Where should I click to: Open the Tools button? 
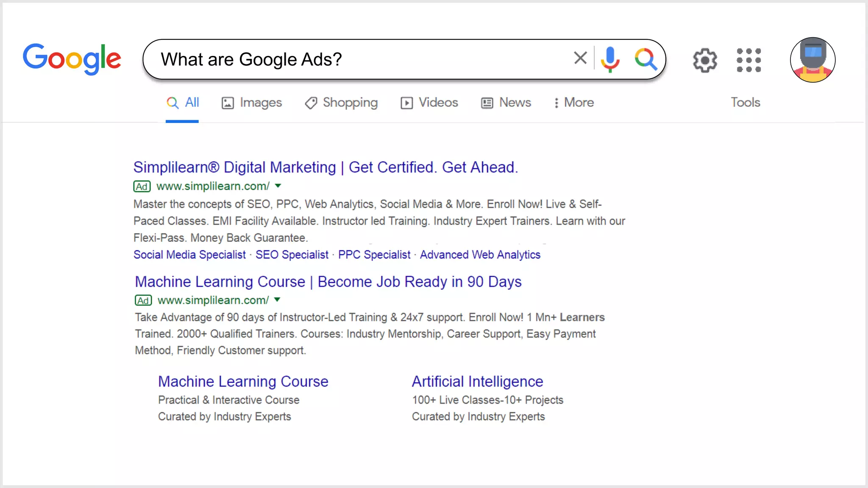(745, 103)
